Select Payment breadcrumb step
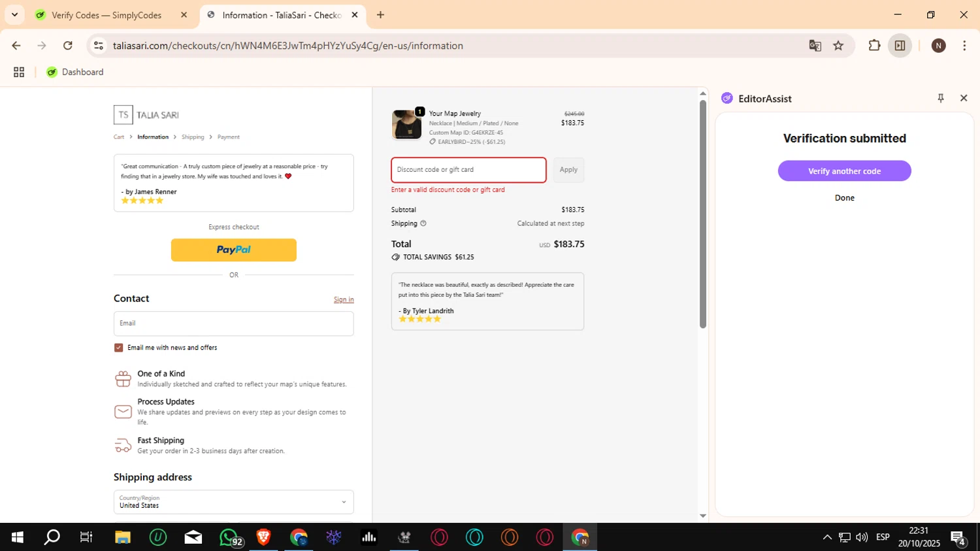Viewport: 980px width, 551px height. point(229,137)
